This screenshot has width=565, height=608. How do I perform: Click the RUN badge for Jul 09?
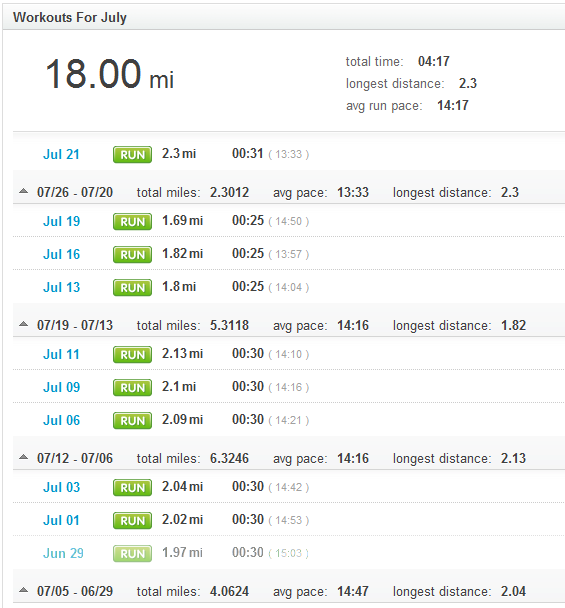[132, 388]
